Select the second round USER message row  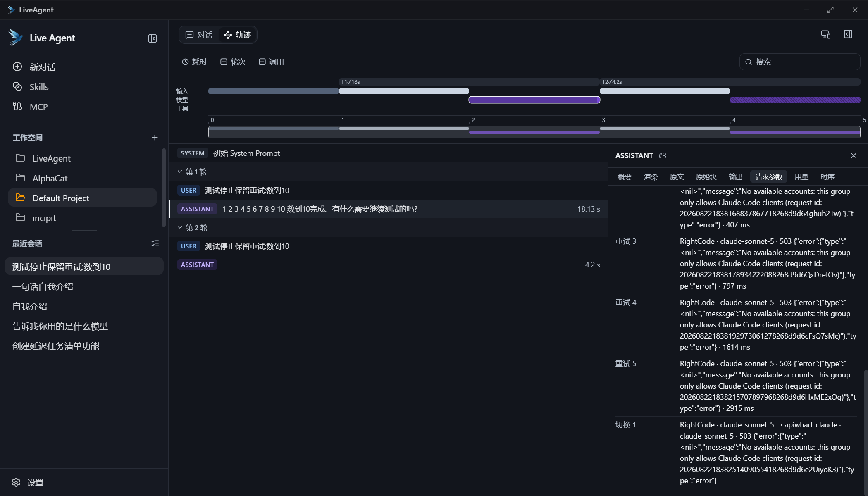point(389,246)
